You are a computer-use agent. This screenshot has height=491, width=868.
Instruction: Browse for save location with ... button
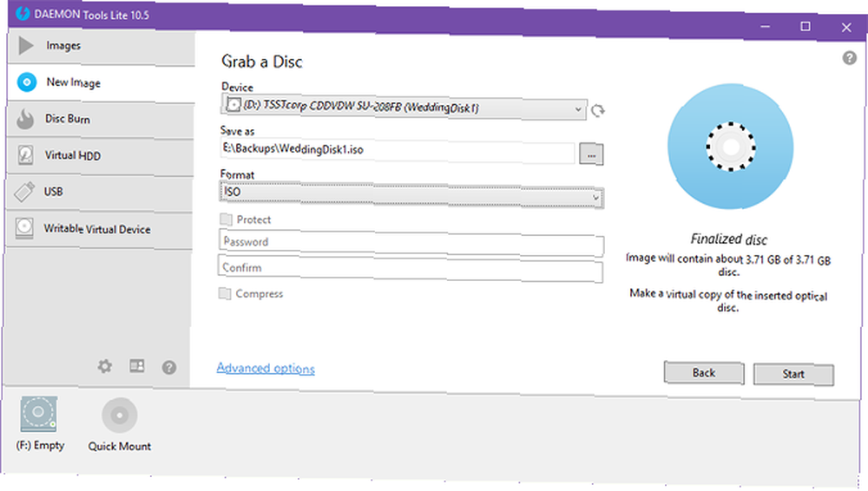(x=591, y=155)
